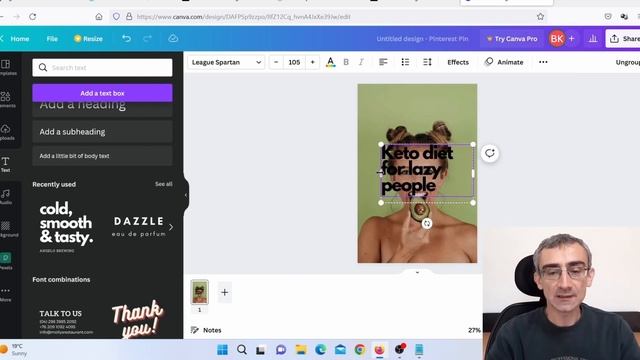Screen dimensions: 640x360
Task: Add collaborator with plus icon
Action: click(x=571, y=39)
